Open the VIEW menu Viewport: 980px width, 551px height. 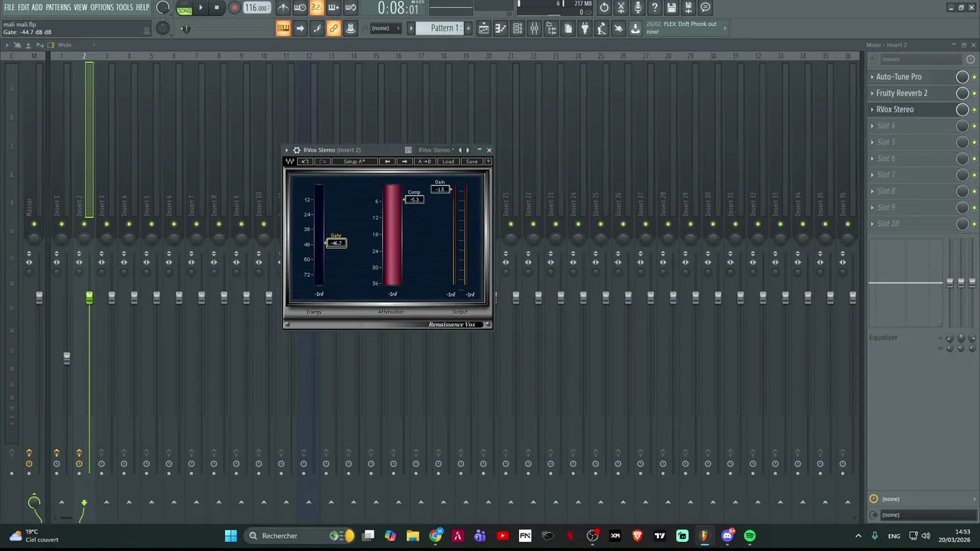point(80,7)
